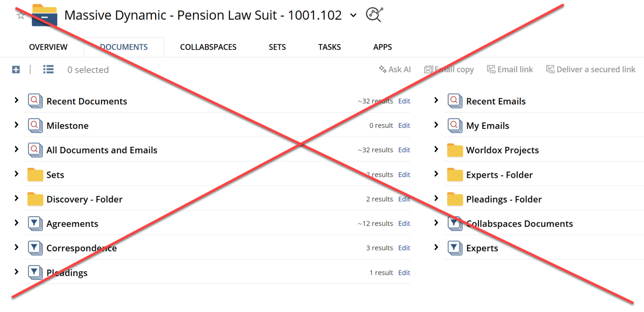The width and height of the screenshot is (644, 312).
Task: Expand the Pleadings - Folder chevron
Action: (436, 198)
